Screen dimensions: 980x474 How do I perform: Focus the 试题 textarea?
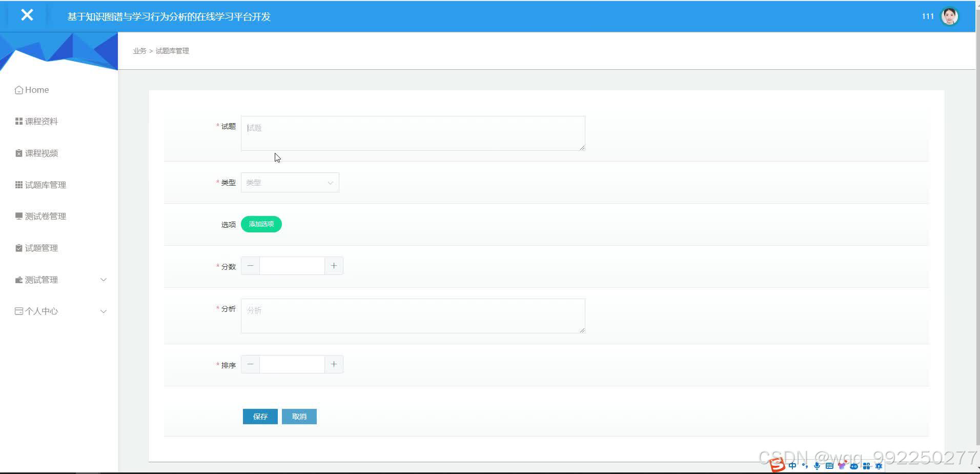point(413,133)
